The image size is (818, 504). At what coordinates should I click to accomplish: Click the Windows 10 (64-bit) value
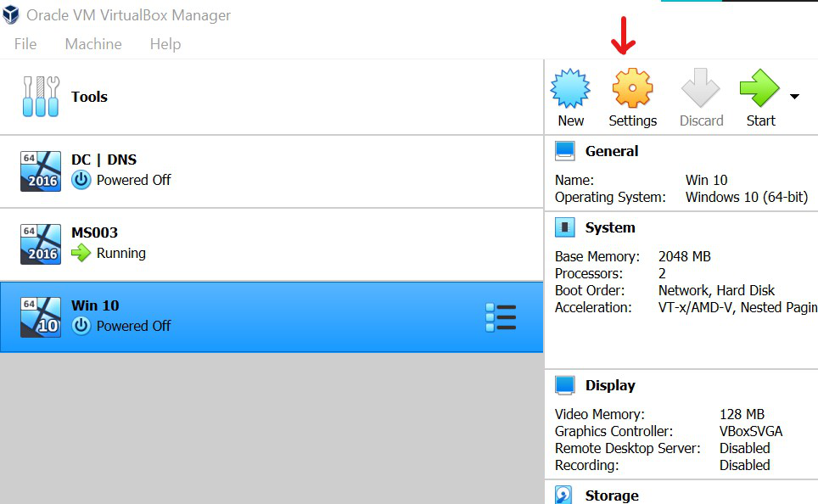pos(747,197)
